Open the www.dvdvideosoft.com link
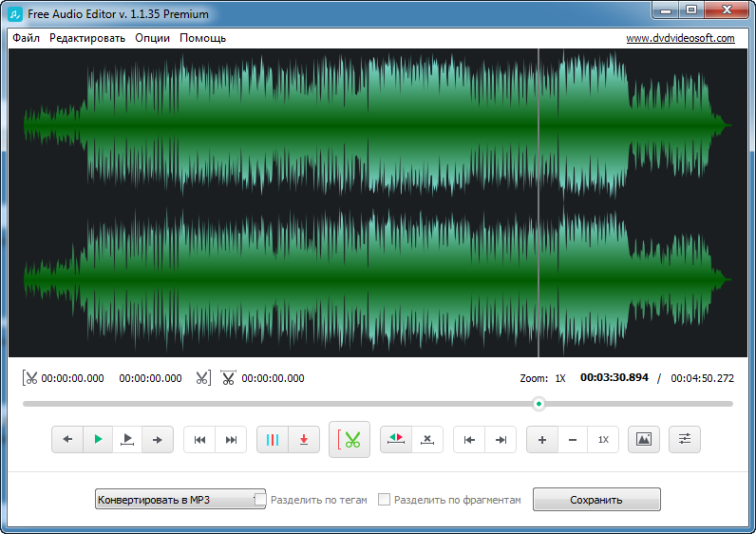756x534 pixels. point(680,38)
